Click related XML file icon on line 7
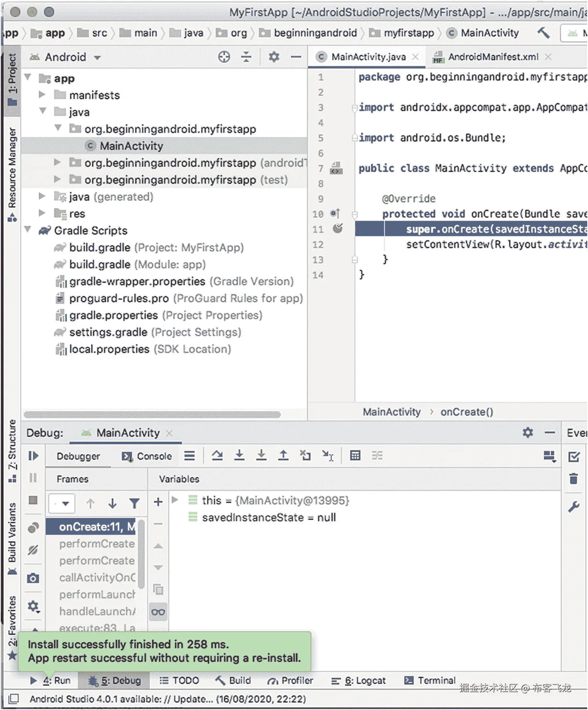 click(x=336, y=168)
